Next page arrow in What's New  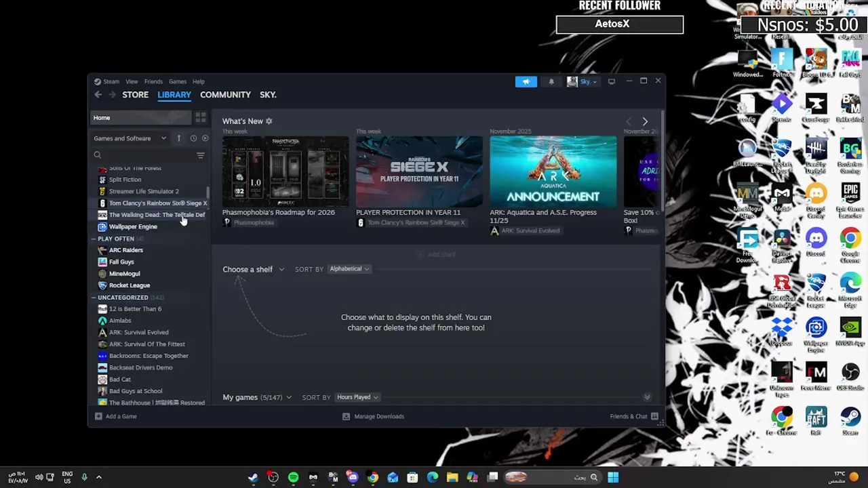pyautogui.click(x=645, y=121)
